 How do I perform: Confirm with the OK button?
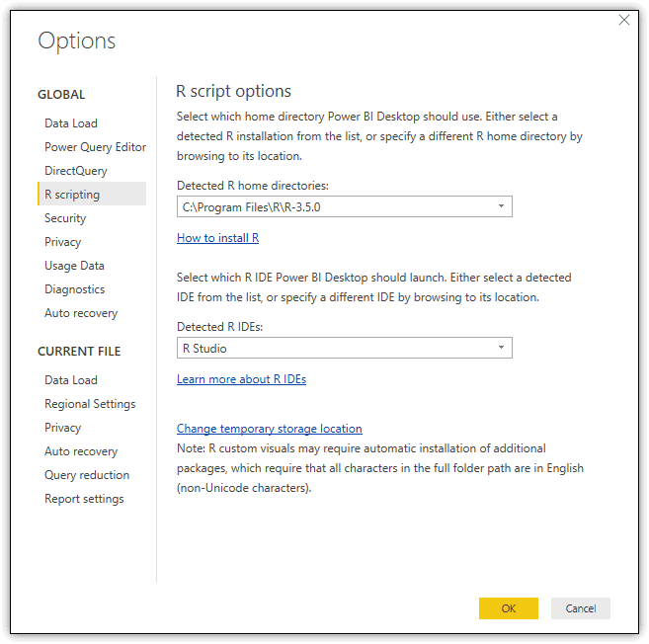click(x=509, y=608)
